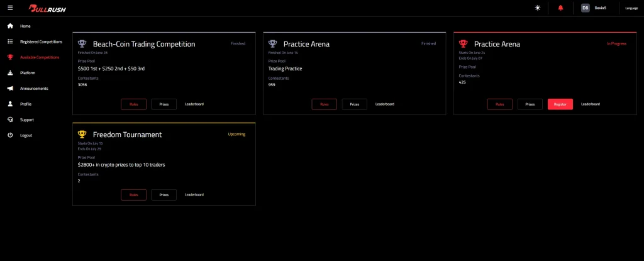This screenshot has height=261, width=644.
Task: Click 'Starts On July 15' text
Action: tap(90, 143)
